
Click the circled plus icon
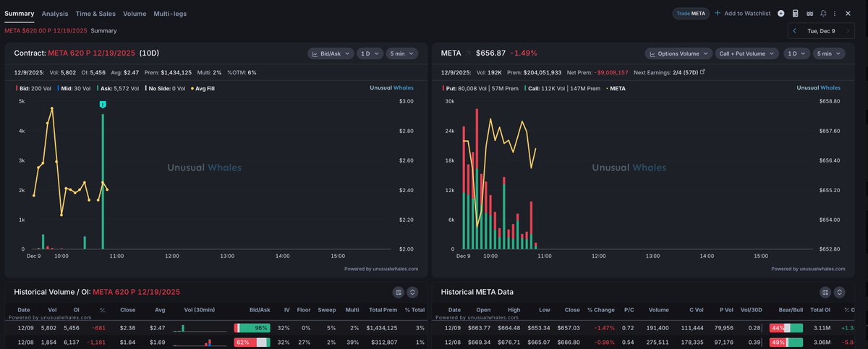tap(781, 14)
